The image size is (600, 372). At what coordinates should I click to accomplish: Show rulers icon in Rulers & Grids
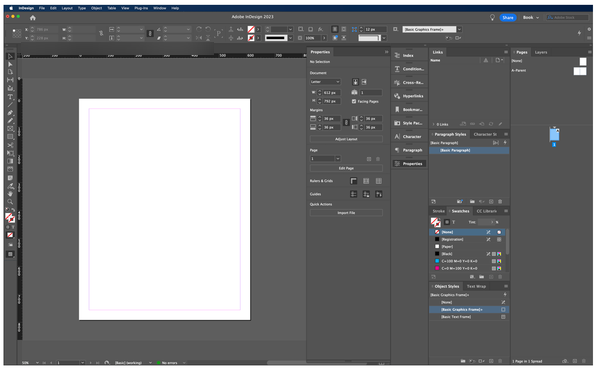tap(354, 181)
